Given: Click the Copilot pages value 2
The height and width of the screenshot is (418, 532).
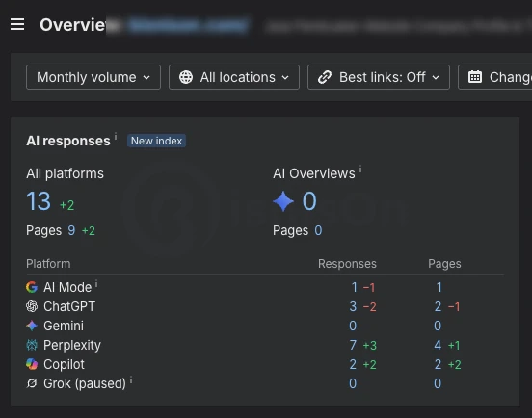Looking at the screenshot, I should (438, 364).
